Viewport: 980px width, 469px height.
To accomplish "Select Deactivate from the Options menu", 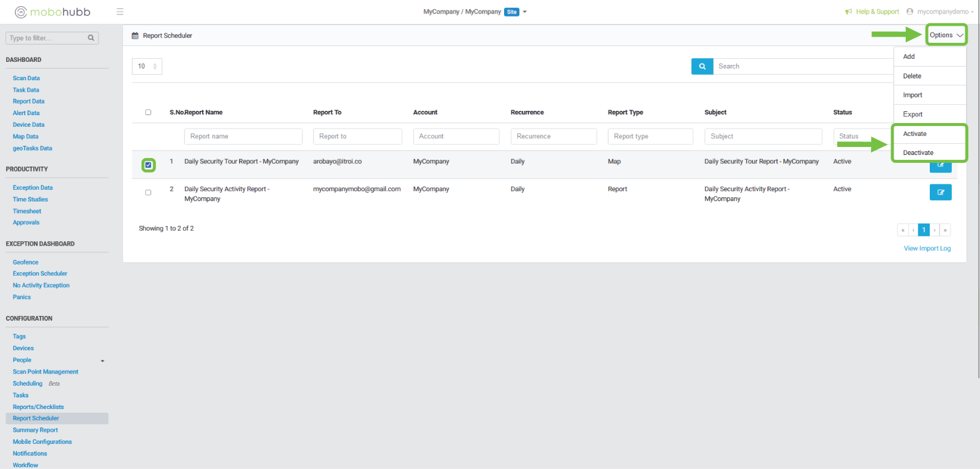I will 918,153.
